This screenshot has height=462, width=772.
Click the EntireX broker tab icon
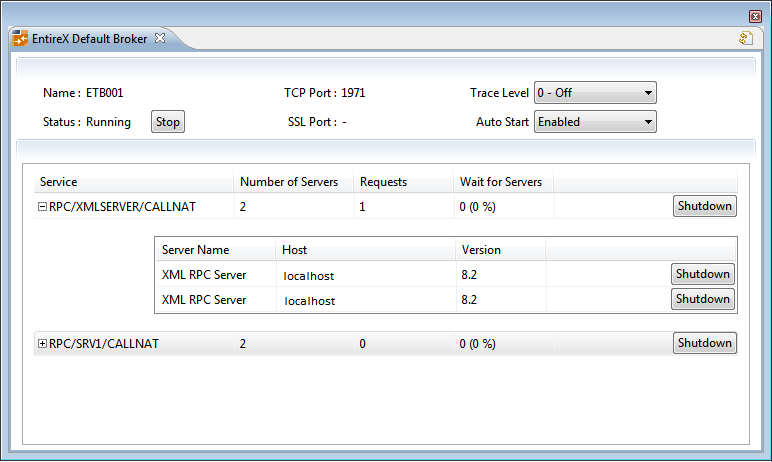[20, 38]
